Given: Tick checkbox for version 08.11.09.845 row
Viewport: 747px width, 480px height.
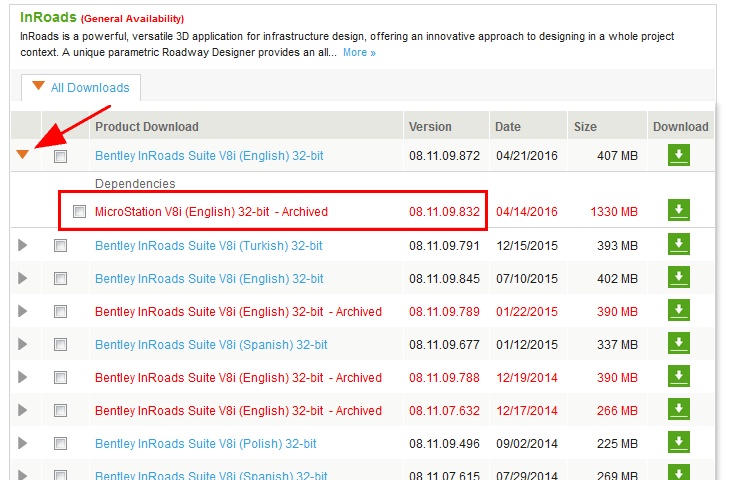Looking at the screenshot, I should pyautogui.click(x=61, y=279).
